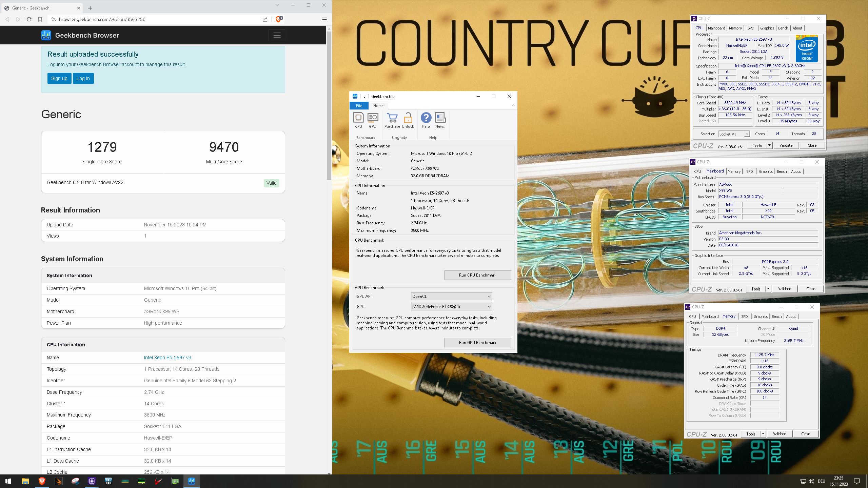Click Validate in the top CPU-Z window
Screen dimensions: 868x488
(786, 145)
